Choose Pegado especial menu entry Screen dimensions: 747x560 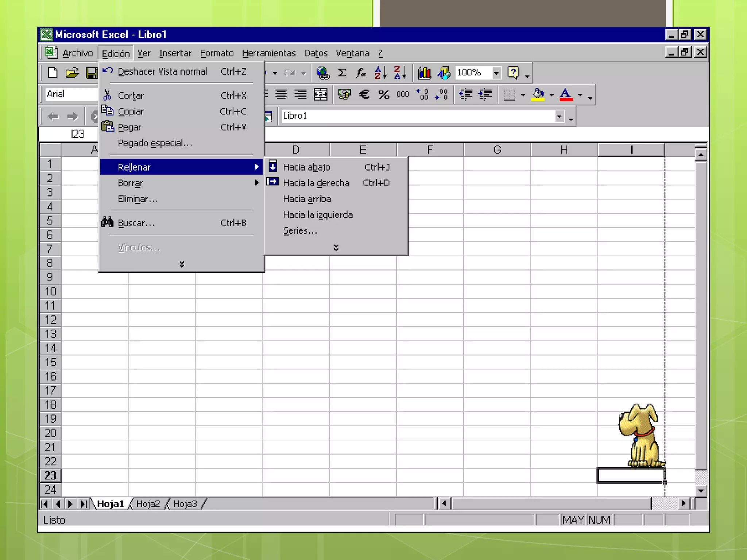[155, 143]
